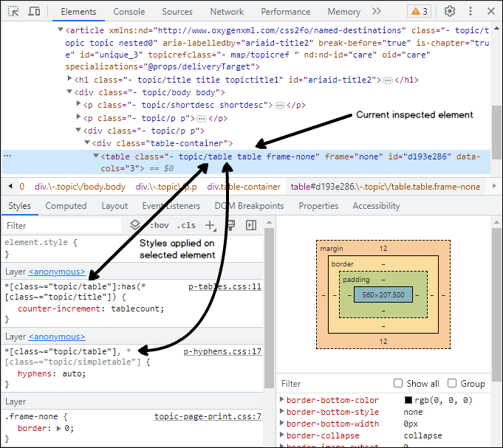Toggle the :hov element state button
The image size is (503, 448).
(160, 225)
